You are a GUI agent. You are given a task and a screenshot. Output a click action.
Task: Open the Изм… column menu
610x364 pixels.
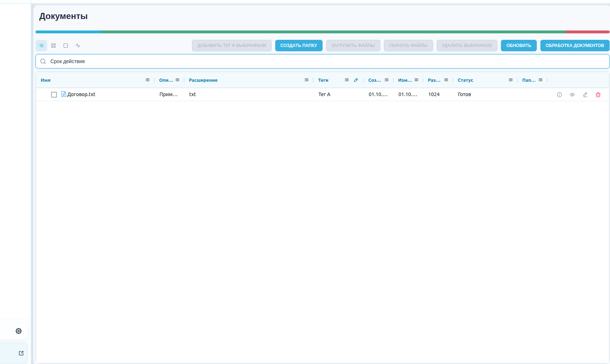416,80
